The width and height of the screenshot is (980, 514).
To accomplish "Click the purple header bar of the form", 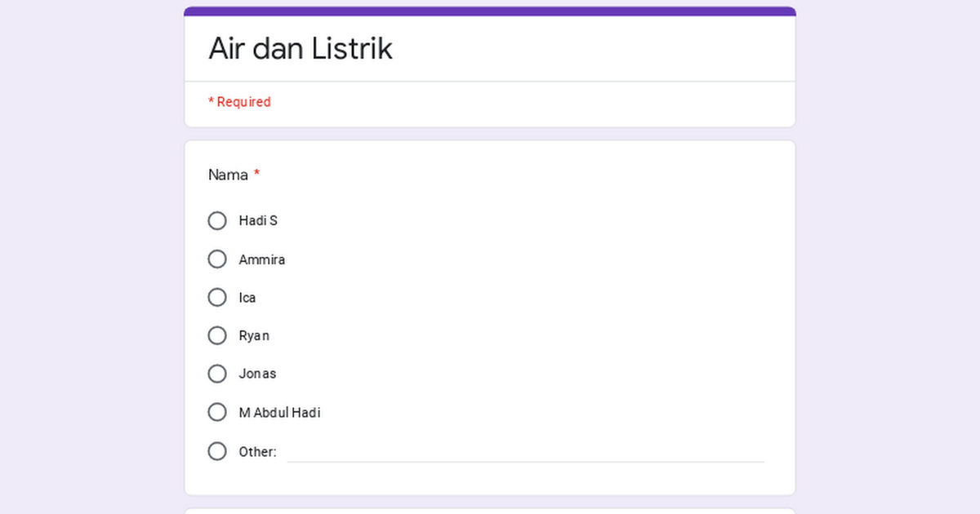I will coord(490,9).
